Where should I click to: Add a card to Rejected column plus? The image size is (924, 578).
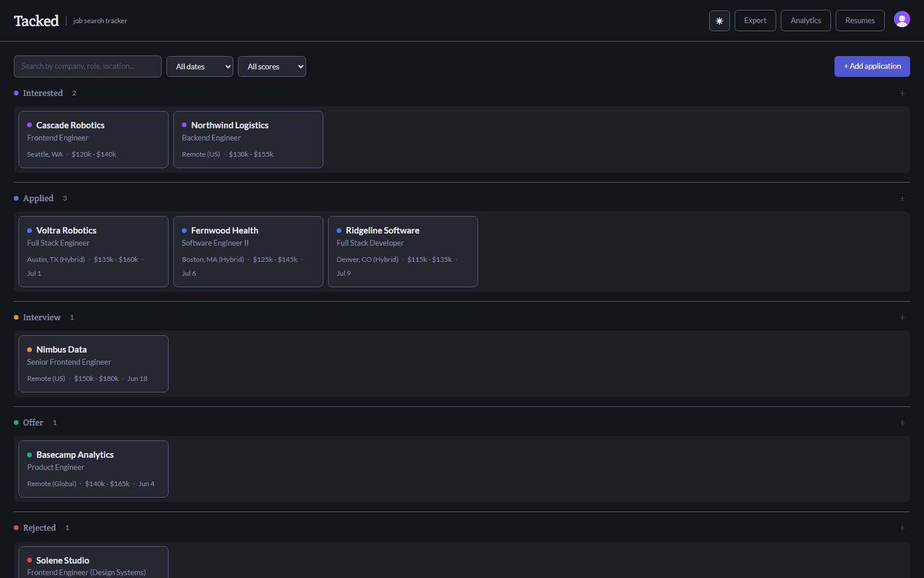click(902, 528)
